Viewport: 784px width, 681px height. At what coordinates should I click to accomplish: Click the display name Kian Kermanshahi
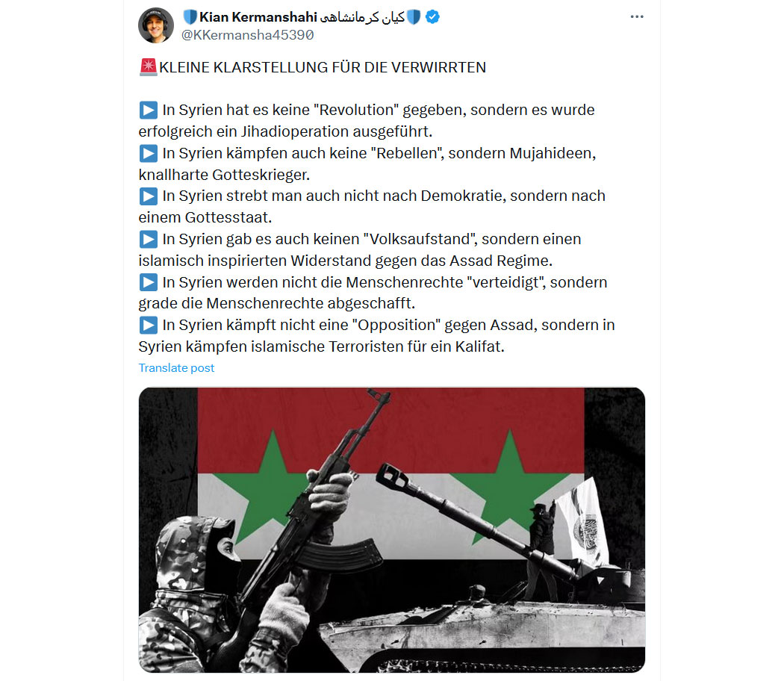click(258, 17)
